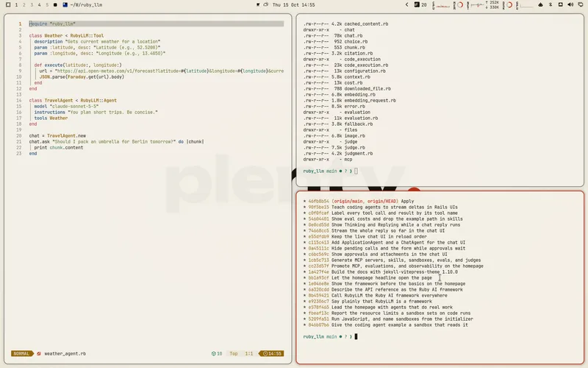Click the chat directory entry in listing
Image resolution: width=588 pixels, height=368 pixels.
click(x=350, y=29)
